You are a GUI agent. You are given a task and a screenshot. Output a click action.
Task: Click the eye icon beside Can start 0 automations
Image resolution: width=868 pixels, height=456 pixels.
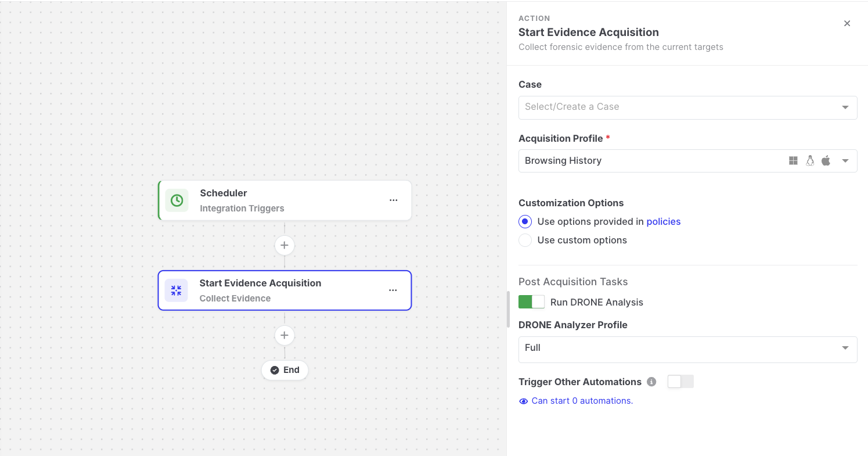pyautogui.click(x=523, y=401)
